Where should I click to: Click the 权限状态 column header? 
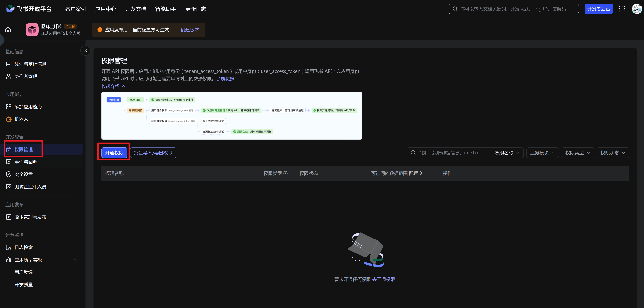[x=308, y=173]
